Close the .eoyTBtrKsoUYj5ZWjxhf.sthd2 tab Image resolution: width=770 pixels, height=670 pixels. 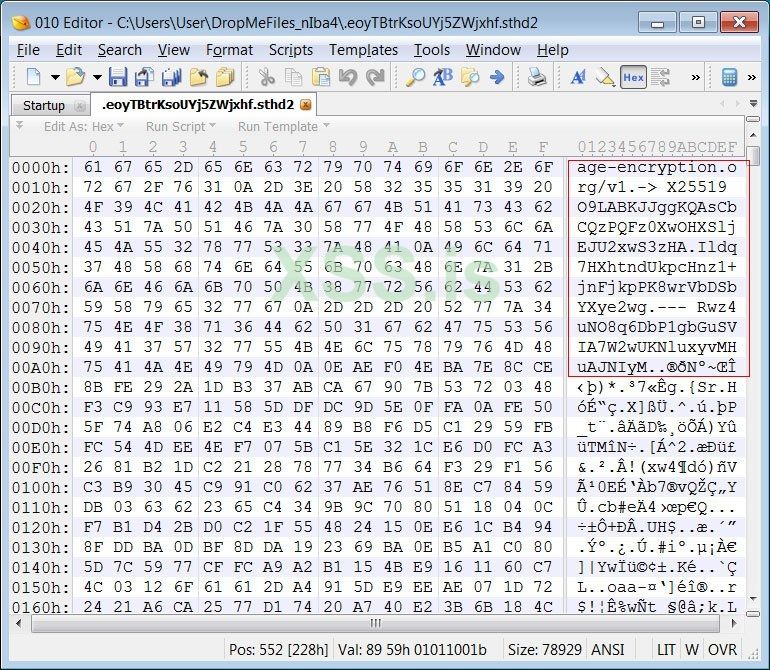coord(305,105)
